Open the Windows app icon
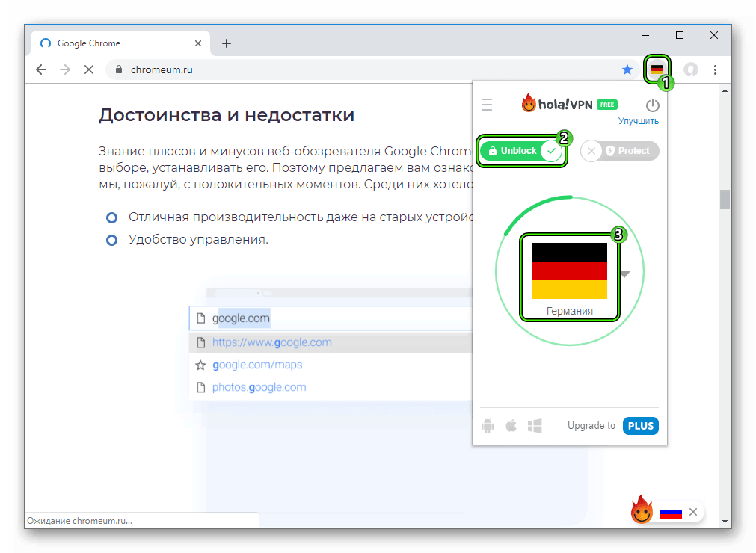756x553 pixels. click(x=535, y=426)
